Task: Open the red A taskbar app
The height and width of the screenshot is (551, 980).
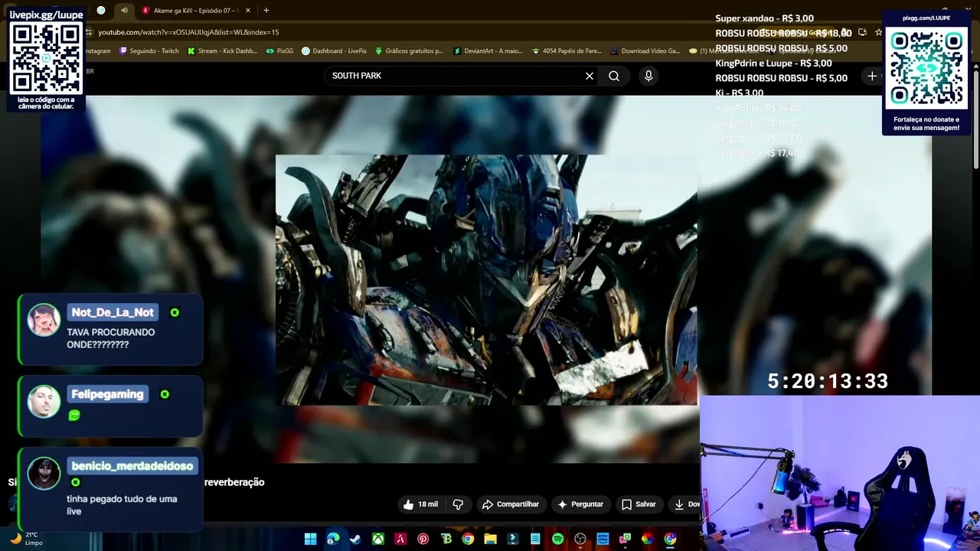Action: (400, 539)
